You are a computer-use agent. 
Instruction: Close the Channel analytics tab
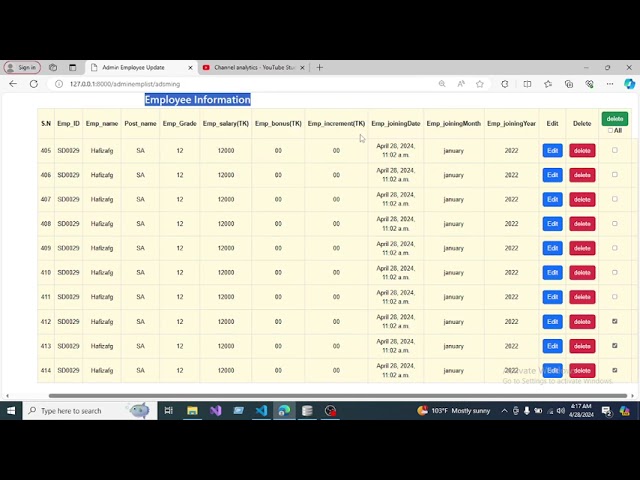pos(302,68)
